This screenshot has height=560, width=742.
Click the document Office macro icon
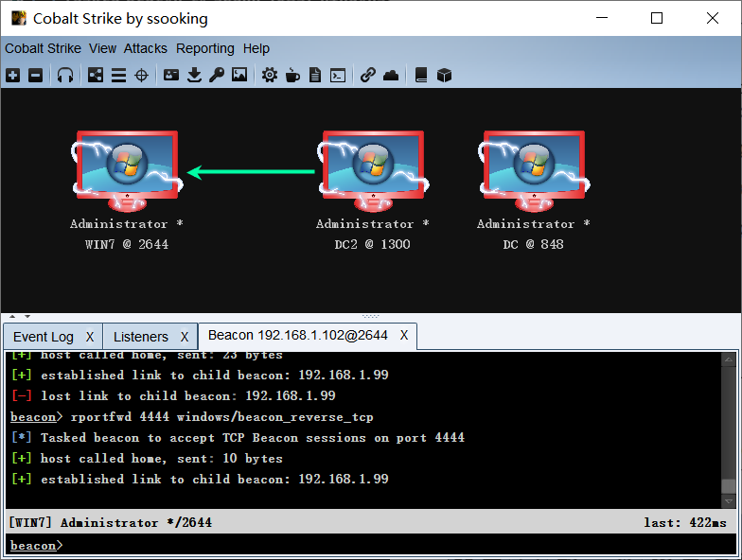(315, 75)
